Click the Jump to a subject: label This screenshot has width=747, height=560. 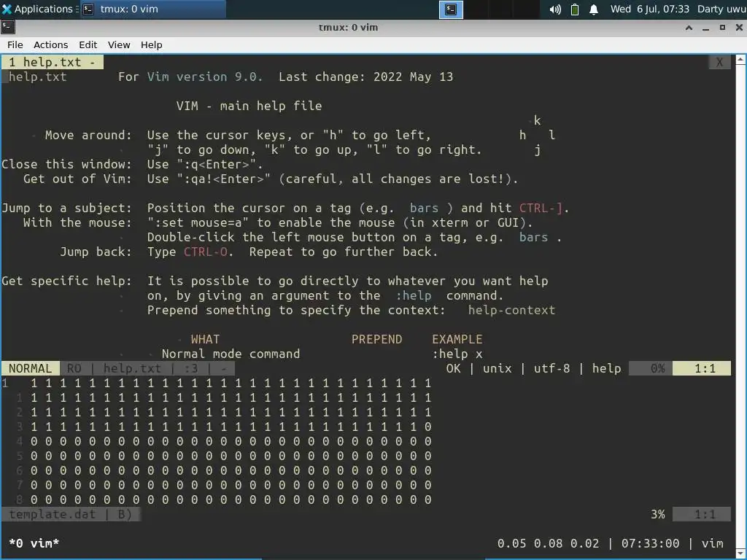click(x=66, y=208)
